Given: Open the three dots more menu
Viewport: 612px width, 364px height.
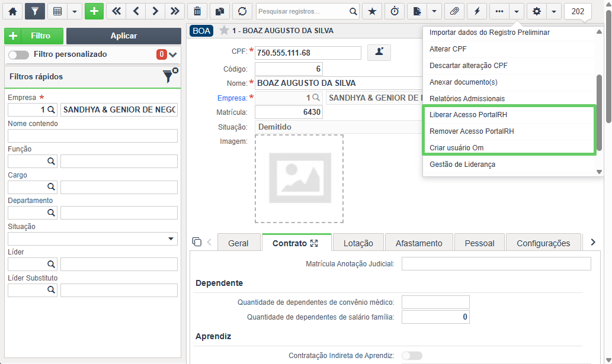Looking at the screenshot, I should [x=499, y=11].
